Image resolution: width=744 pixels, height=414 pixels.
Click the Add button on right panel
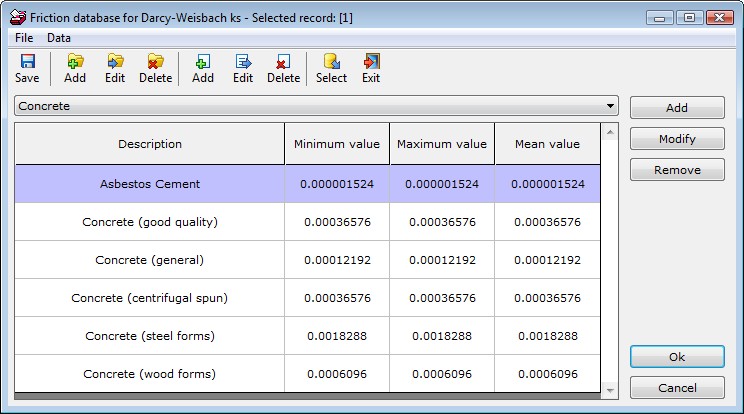pyautogui.click(x=677, y=108)
